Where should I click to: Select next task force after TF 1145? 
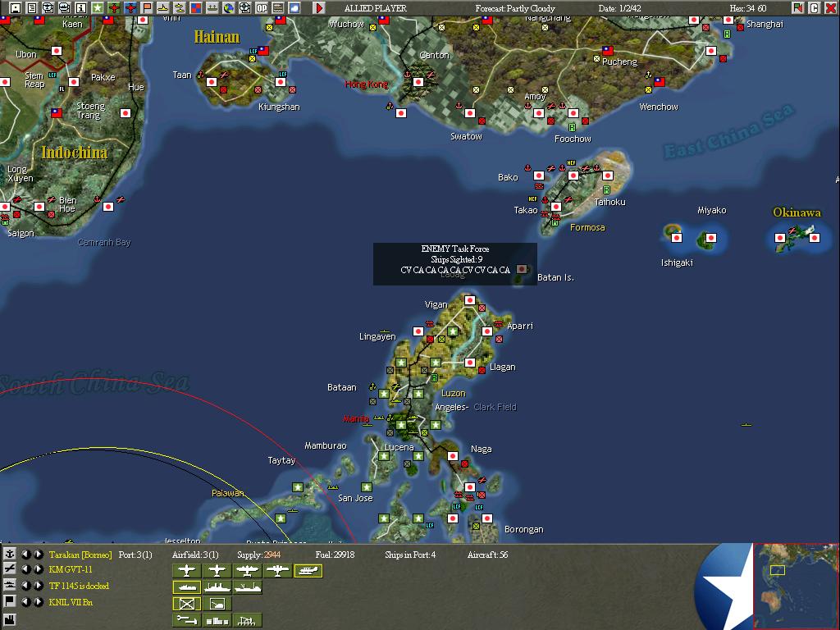tap(39, 585)
